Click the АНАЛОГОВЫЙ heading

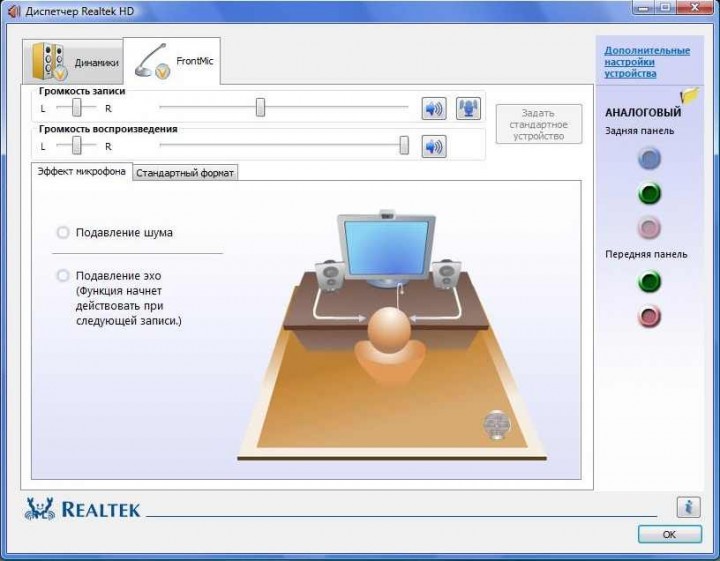pyautogui.click(x=643, y=112)
